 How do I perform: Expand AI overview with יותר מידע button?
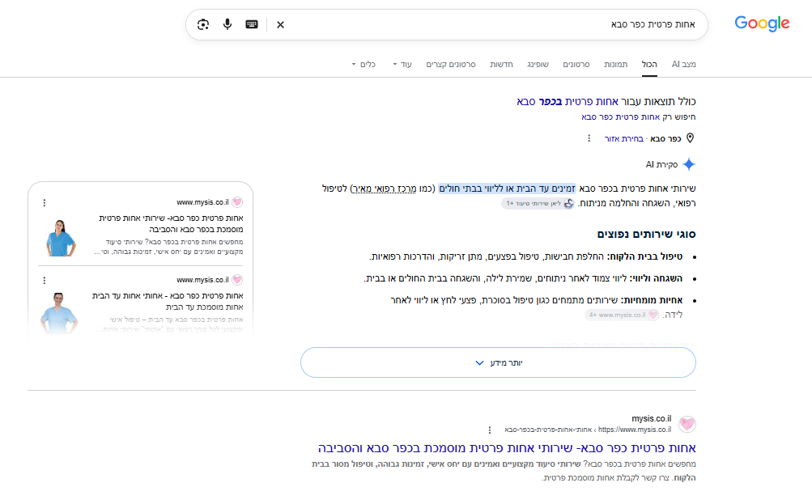pyautogui.click(x=498, y=362)
